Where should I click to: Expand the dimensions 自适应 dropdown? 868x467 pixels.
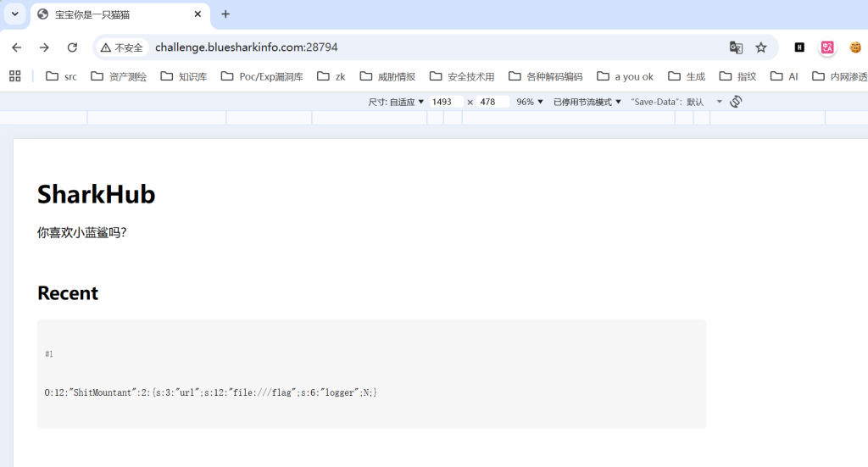[x=396, y=102]
